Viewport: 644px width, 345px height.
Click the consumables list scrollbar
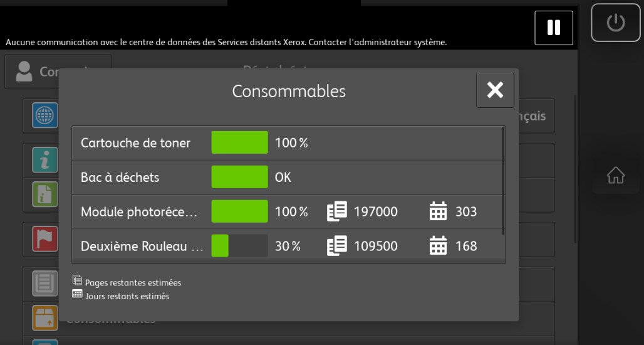(x=503, y=181)
